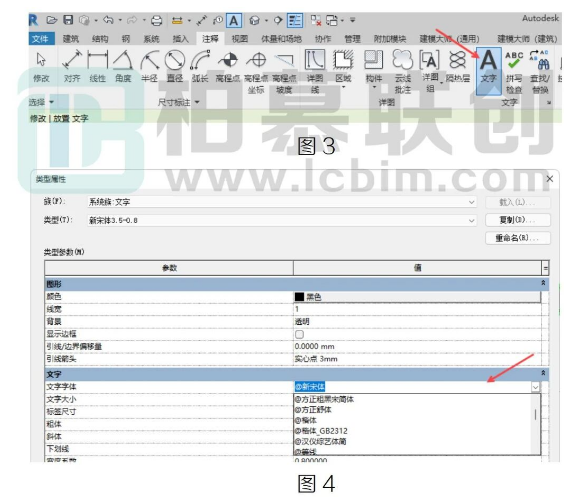
Task: Save the project using the Save icon
Action: pos(68,20)
